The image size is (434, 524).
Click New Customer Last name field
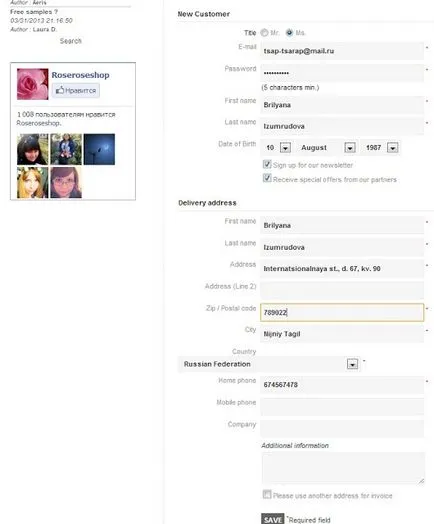(x=342, y=126)
